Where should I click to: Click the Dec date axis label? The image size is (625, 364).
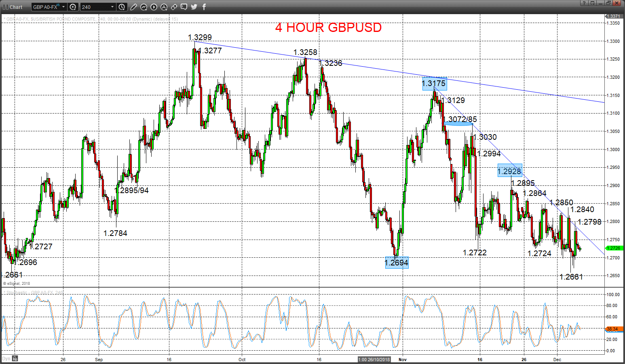coord(557,360)
